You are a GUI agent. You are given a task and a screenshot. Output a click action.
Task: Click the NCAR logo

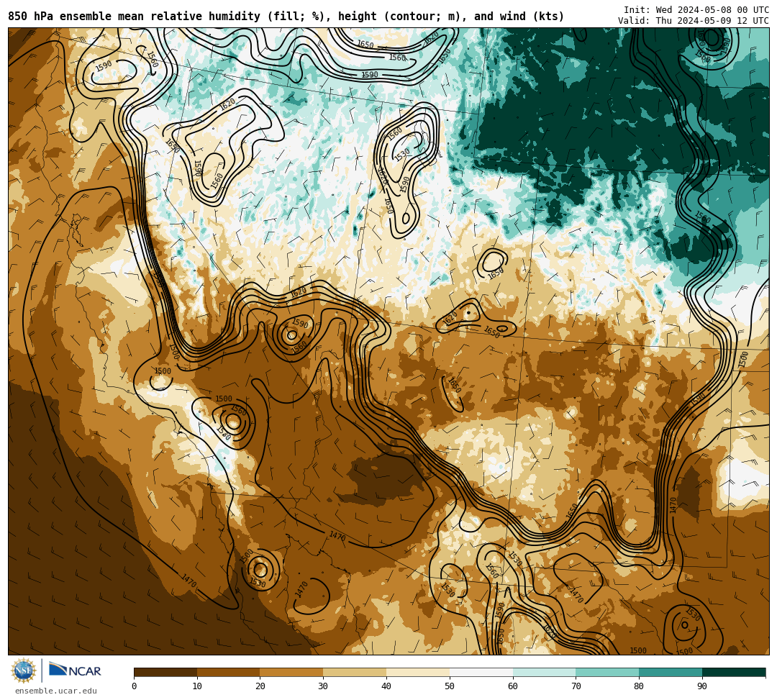(x=75, y=671)
